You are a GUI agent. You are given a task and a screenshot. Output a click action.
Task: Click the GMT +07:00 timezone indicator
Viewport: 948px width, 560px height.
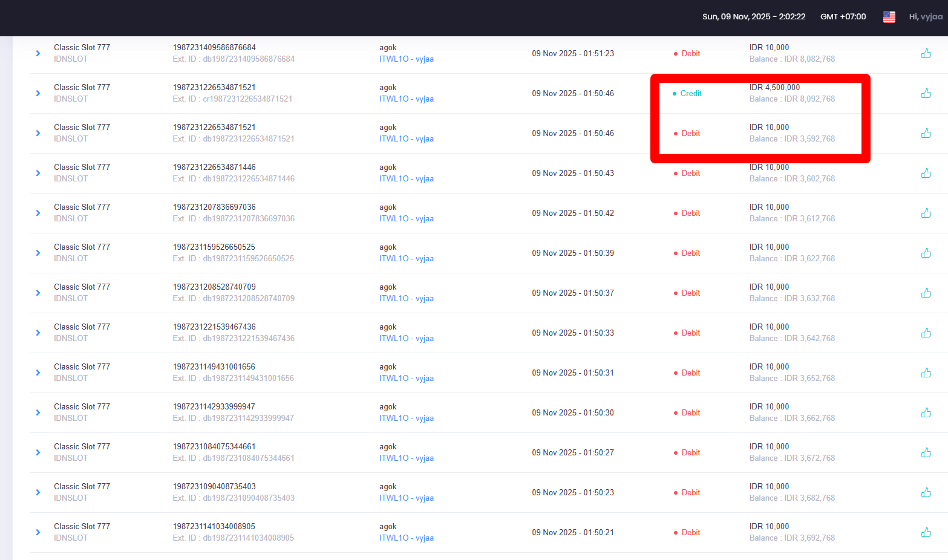(x=843, y=17)
